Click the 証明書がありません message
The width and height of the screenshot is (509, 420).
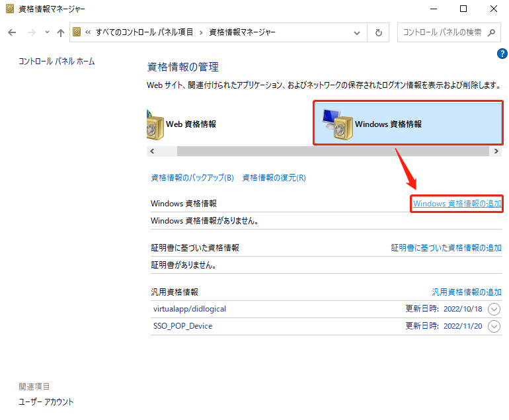click(184, 265)
